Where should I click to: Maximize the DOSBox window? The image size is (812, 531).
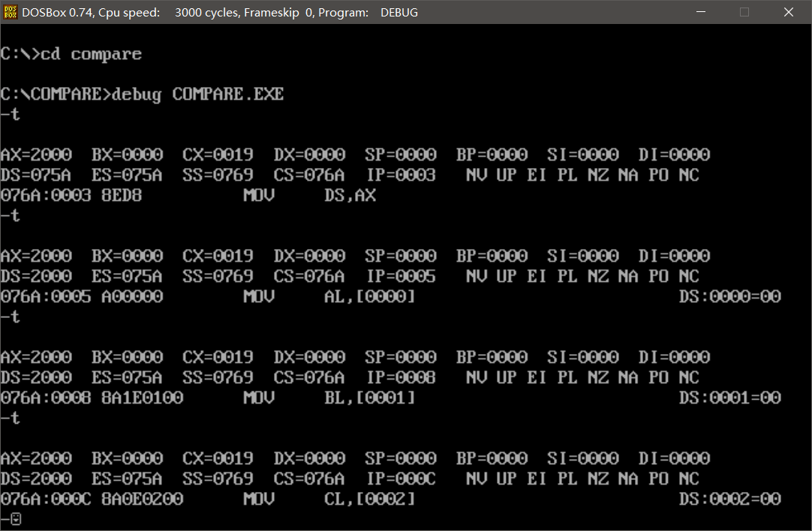744,12
